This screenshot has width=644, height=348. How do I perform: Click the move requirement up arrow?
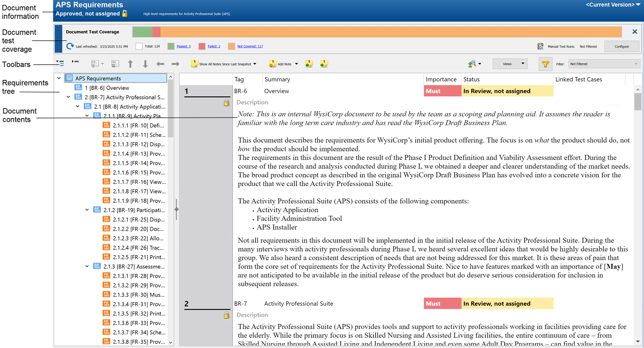(130, 64)
